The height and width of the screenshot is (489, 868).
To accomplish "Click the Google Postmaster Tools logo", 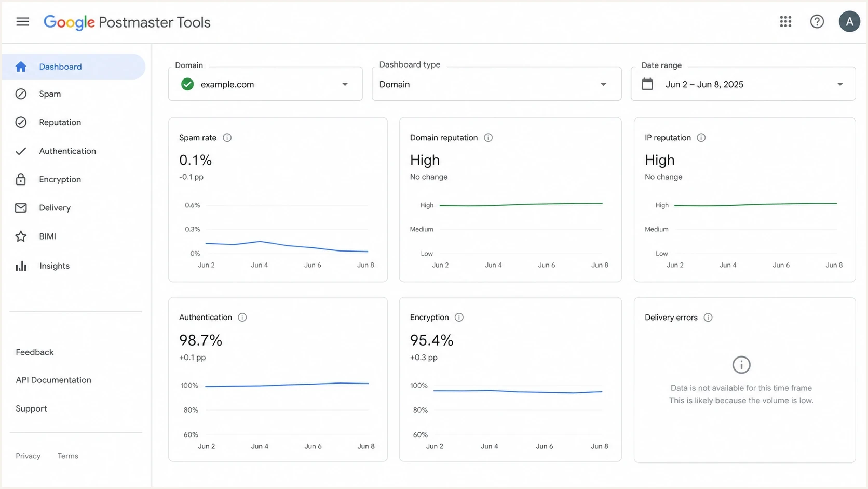I will [x=127, y=22].
